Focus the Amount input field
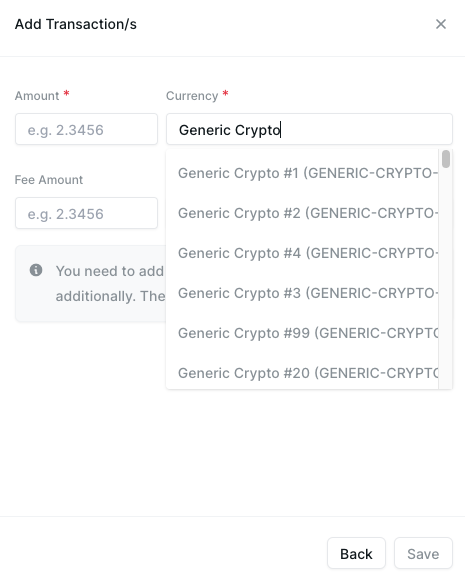This screenshot has height=579, width=465. pos(86,129)
